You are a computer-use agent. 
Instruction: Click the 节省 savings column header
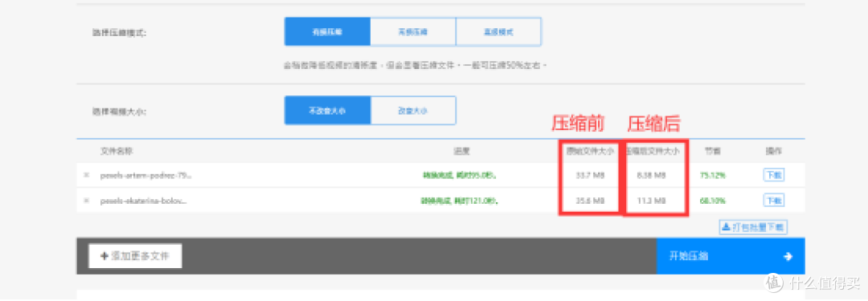[712, 151]
